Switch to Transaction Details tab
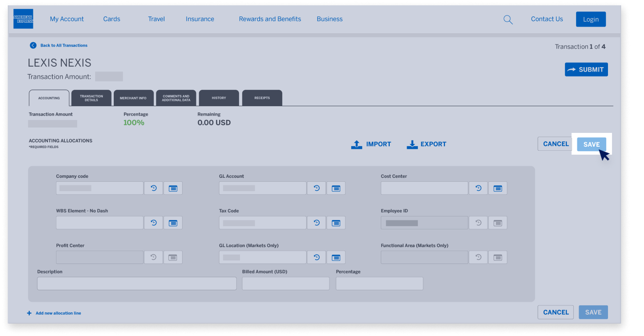Image resolution: width=644 pixels, height=336 pixels. point(91,98)
